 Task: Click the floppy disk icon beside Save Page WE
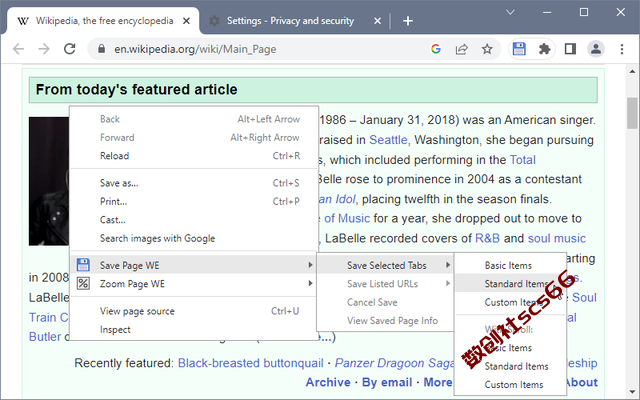pyautogui.click(x=83, y=265)
